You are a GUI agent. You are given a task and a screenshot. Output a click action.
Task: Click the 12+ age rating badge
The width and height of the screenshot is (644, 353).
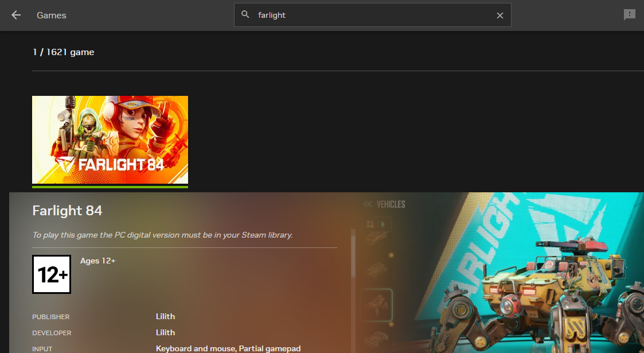(52, 274)
